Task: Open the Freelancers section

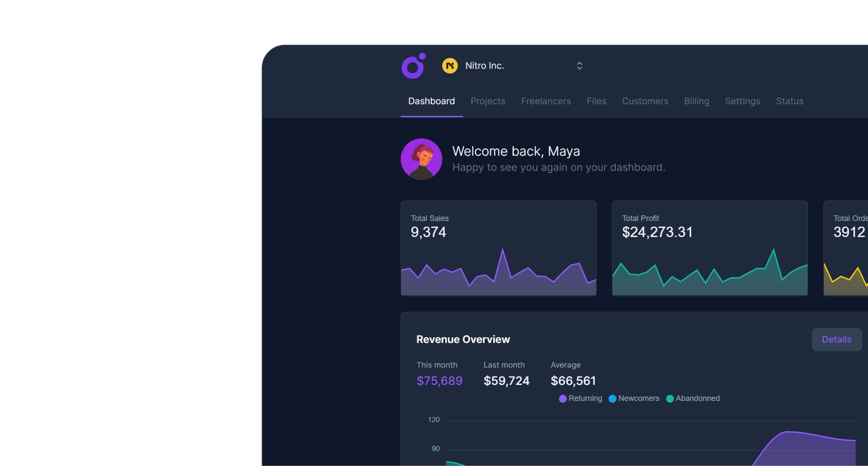Action: 546,101
